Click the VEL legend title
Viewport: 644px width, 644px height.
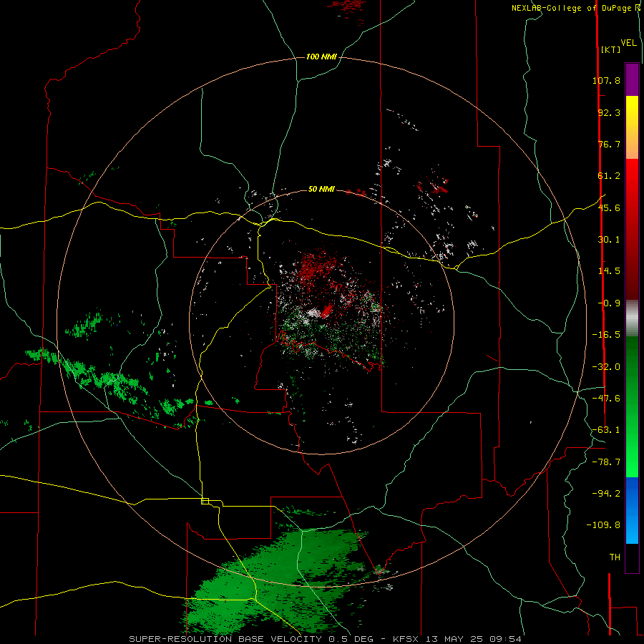(x=628, y=43)
